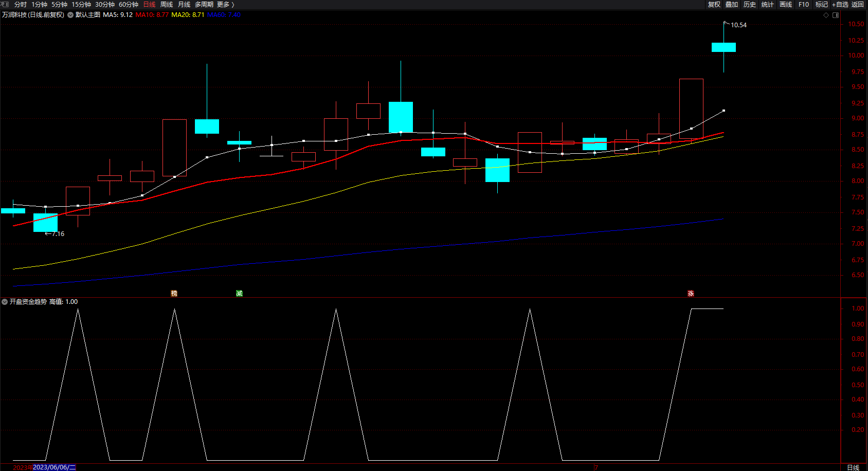Click the green 减 event marker
This screenshot has height=471, width=868.
coord(239,293)
